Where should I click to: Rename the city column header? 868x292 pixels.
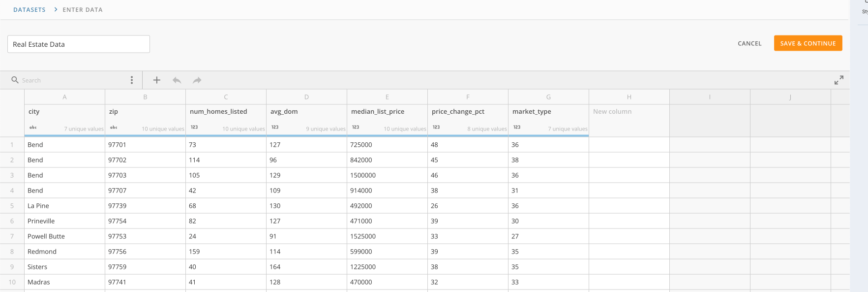34,112
